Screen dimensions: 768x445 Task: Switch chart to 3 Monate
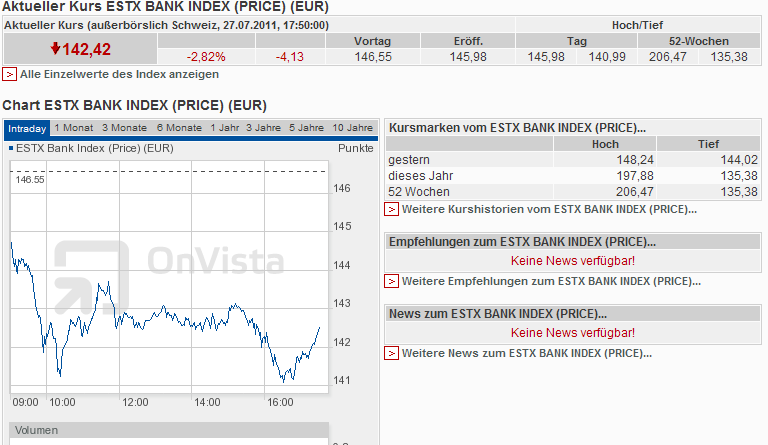tap(124, 128)
